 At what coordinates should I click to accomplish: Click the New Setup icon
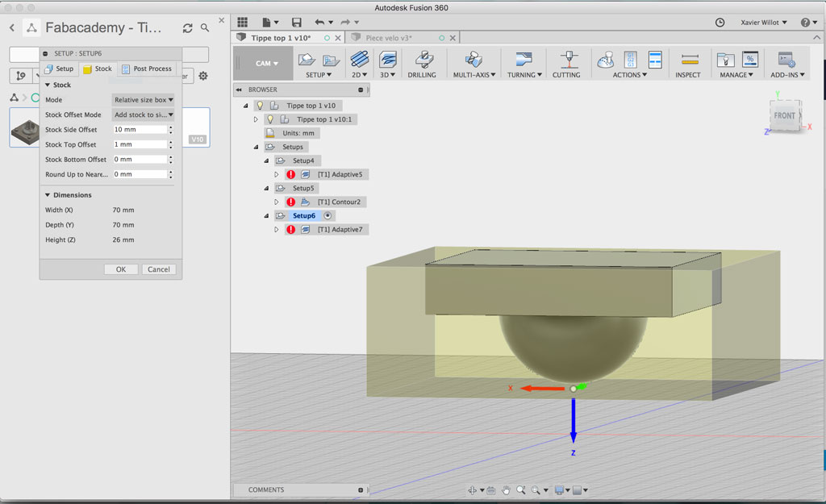(x=307, y=60)
